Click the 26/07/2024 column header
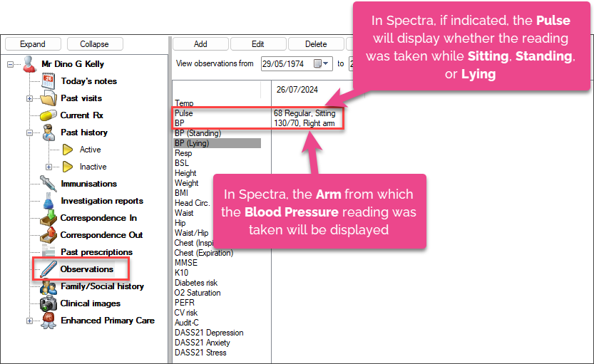 point(297,90)
